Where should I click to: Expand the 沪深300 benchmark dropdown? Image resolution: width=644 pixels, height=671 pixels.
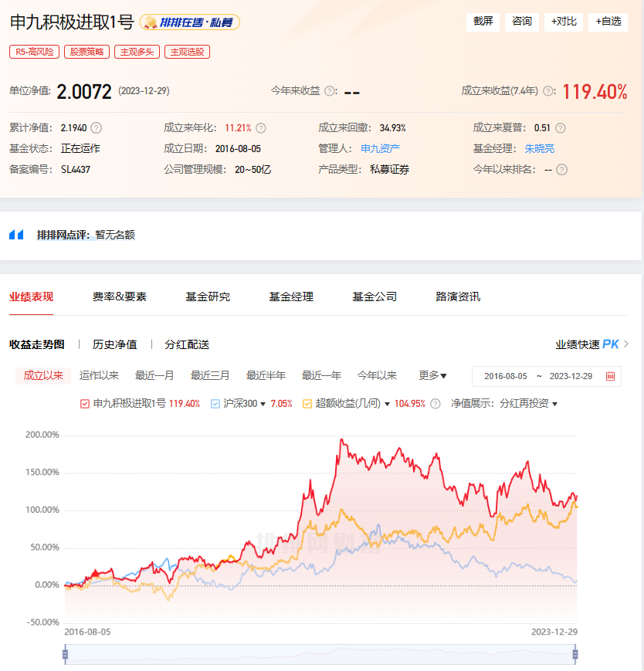(x=263, y=405)
